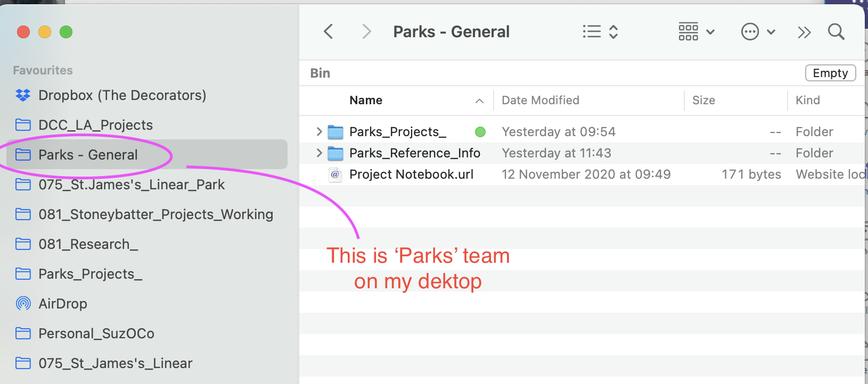Screen dimensions: 868x384
Task: Open DCC_LA_Projects in the sidebar
Action: [95, 125]
